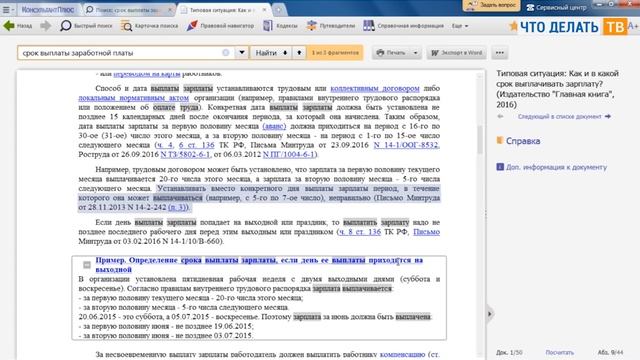The height and width of the screenshot is (360, 640).
Task: Go to previous document in list arrow
Action: 500,117
